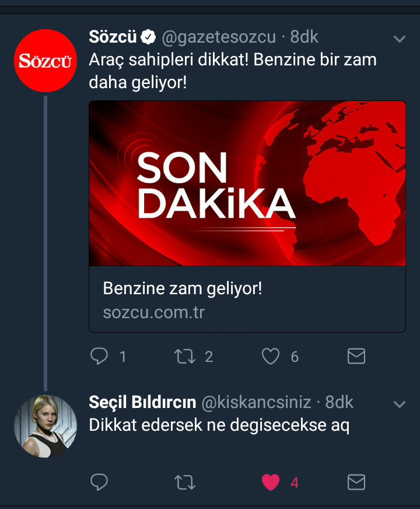420x509 pixels.
Task: Like the Sözcü tweet
Action: pos(271,356)
